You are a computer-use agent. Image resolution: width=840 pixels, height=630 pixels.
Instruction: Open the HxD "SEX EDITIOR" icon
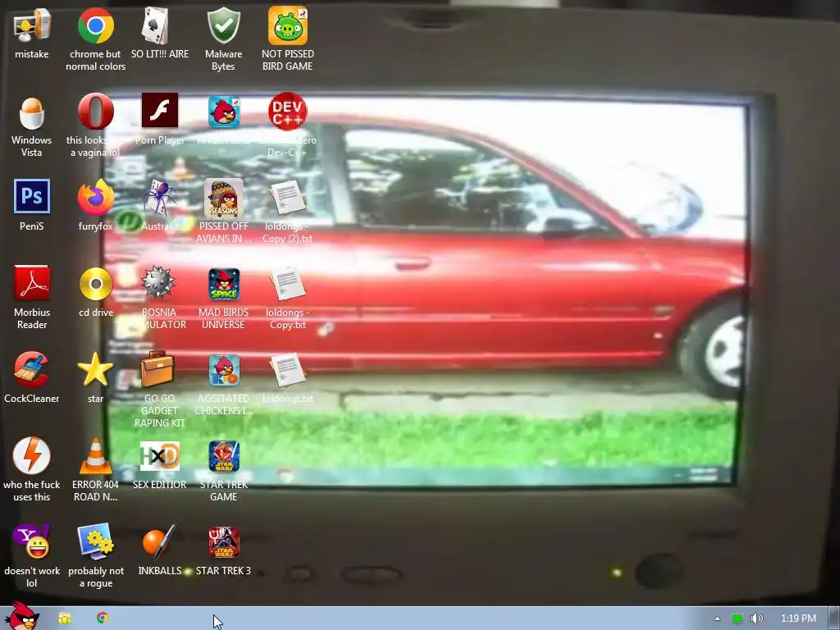[x=160, y=456]
